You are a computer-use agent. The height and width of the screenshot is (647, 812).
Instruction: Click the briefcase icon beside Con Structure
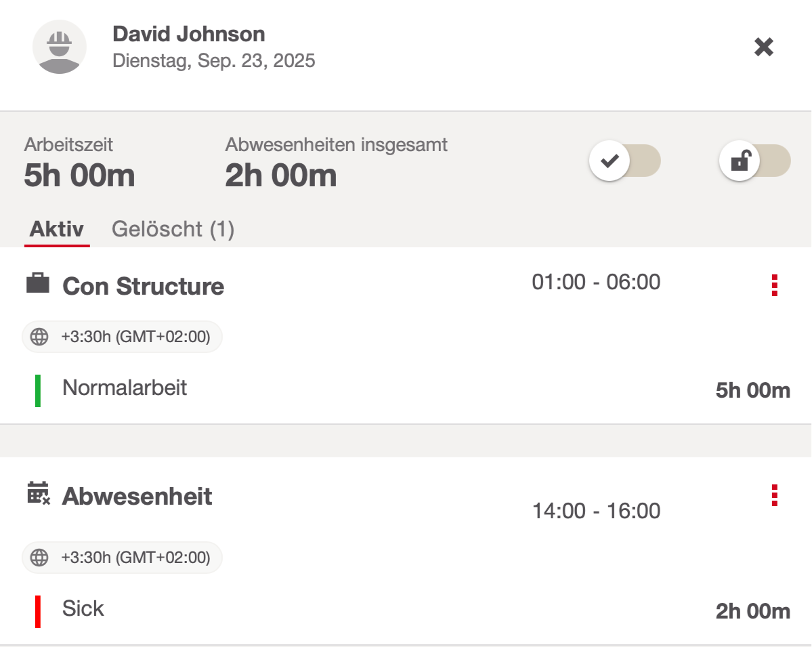point(38,284)
